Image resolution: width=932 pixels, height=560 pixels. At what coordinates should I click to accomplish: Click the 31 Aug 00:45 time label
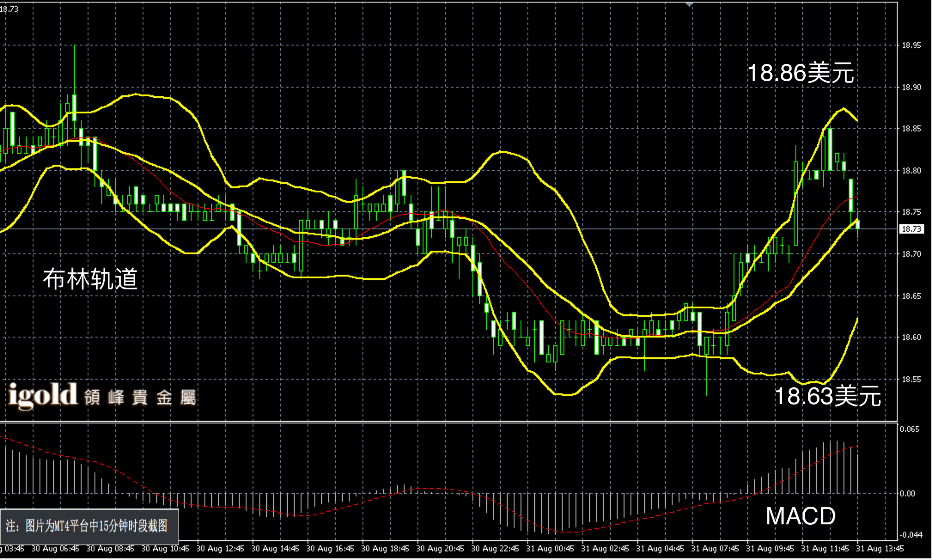pos(550,549)
